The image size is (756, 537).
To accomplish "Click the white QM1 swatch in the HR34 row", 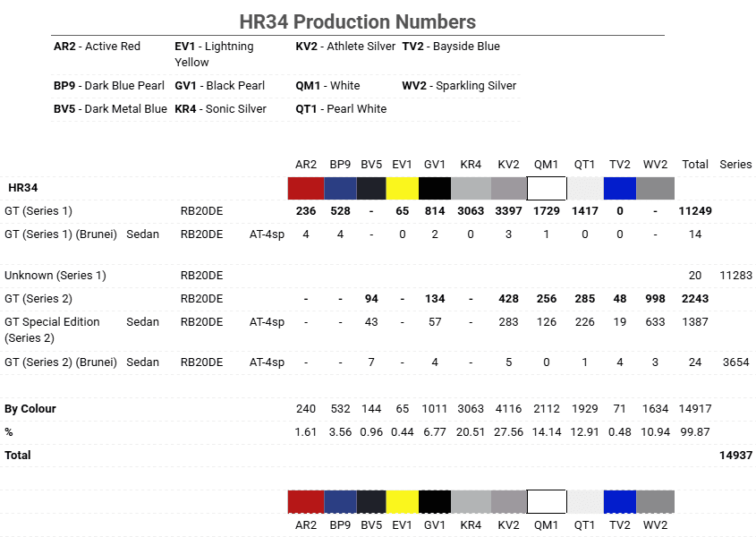I will [546, 188].
